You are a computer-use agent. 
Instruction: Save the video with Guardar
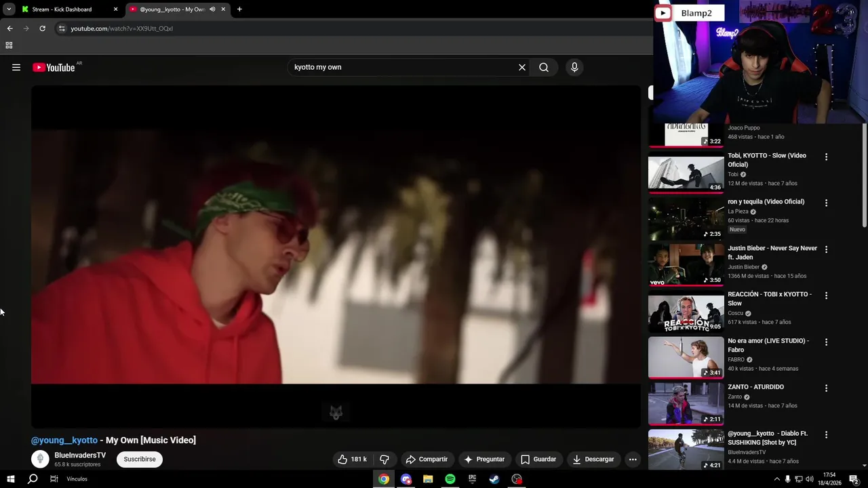pyautogui.click(x=538, y=459)
